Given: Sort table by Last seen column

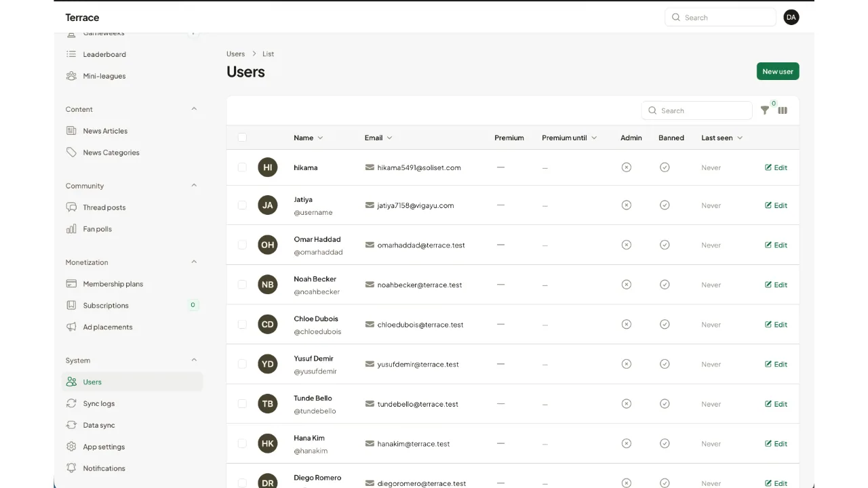Looking at the screenshot, I should tap(722, 138).
